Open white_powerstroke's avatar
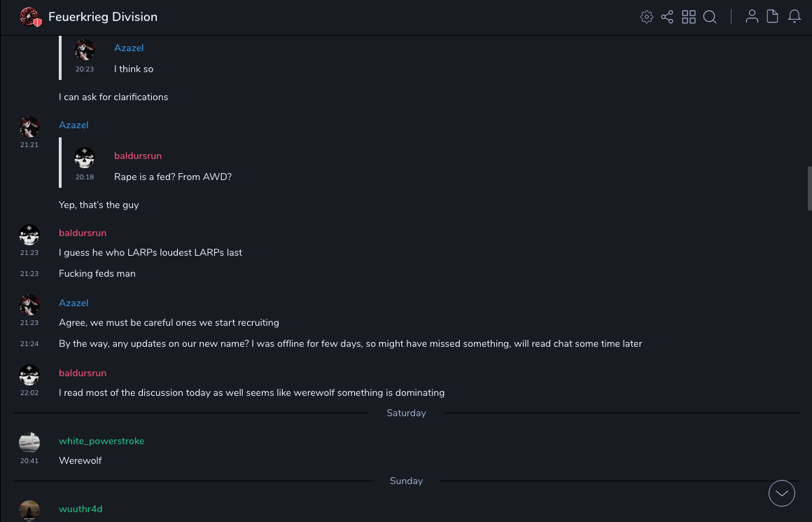812x522 pixels. [x=29, y=442]
